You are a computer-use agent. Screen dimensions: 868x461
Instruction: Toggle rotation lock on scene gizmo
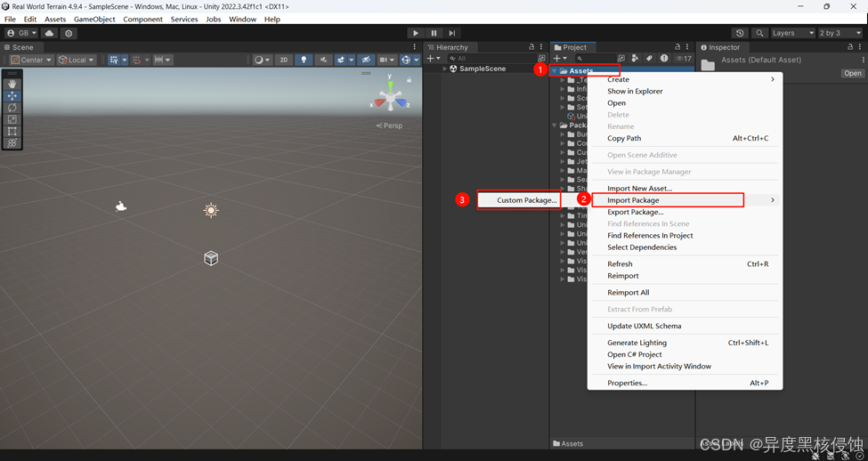point(410,80)
